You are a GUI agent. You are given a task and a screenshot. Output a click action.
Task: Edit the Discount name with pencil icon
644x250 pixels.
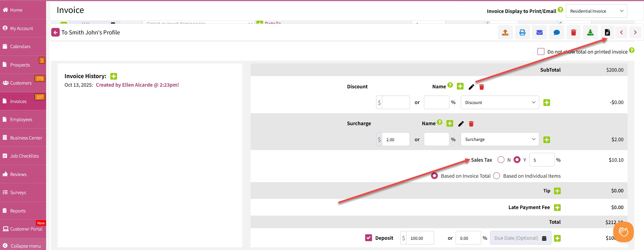point(471,87)
